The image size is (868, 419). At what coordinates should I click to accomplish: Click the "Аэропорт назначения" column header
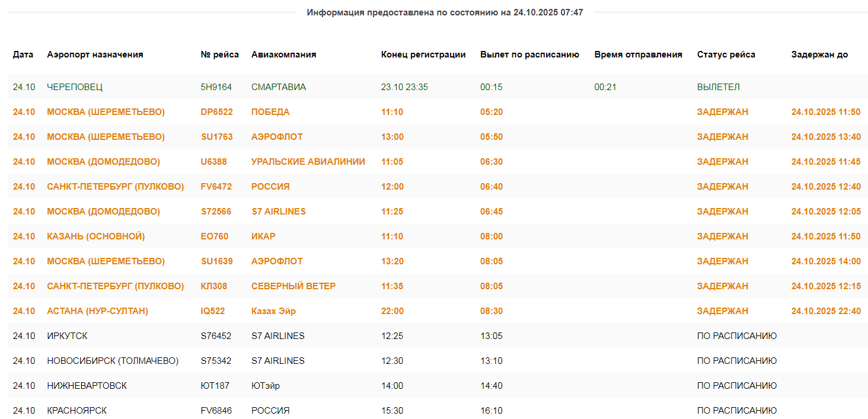[x=95, y=55]
